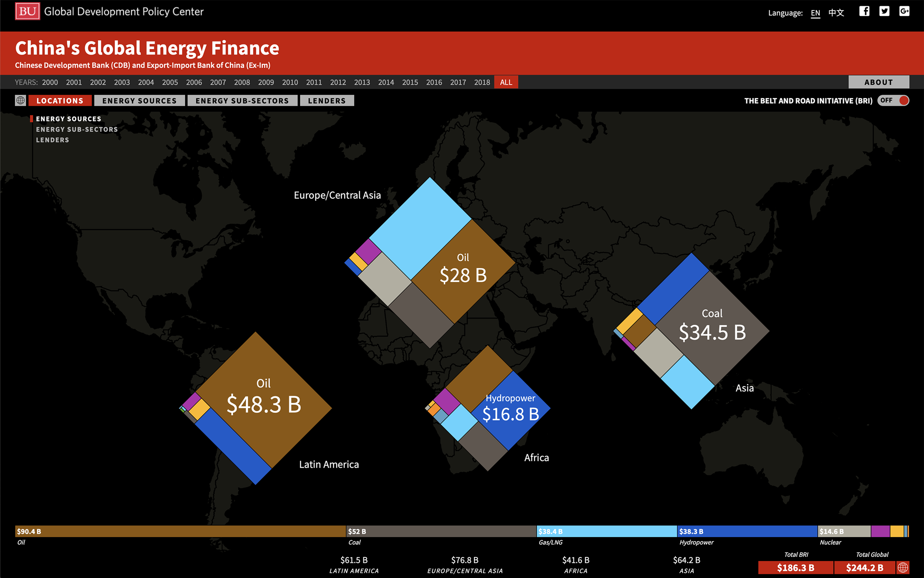The width and height of the screenshot is (924, 578).
Task: Click the Europe/Central Asia map label
Action: [337, 195]
